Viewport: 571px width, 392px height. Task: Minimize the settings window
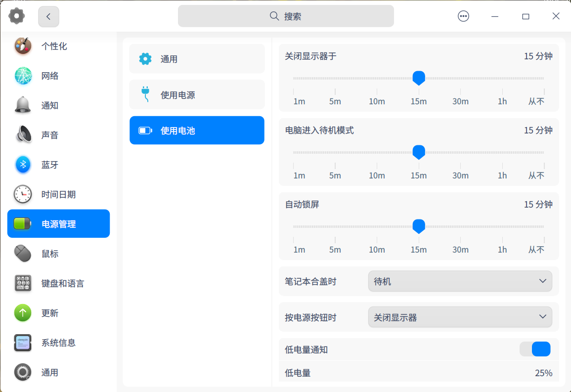[494, 16]
